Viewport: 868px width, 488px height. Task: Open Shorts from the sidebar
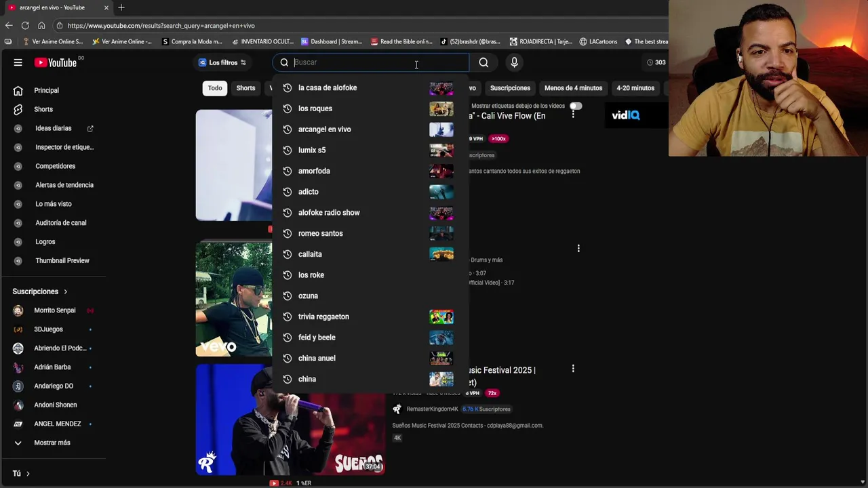(43, 109)
